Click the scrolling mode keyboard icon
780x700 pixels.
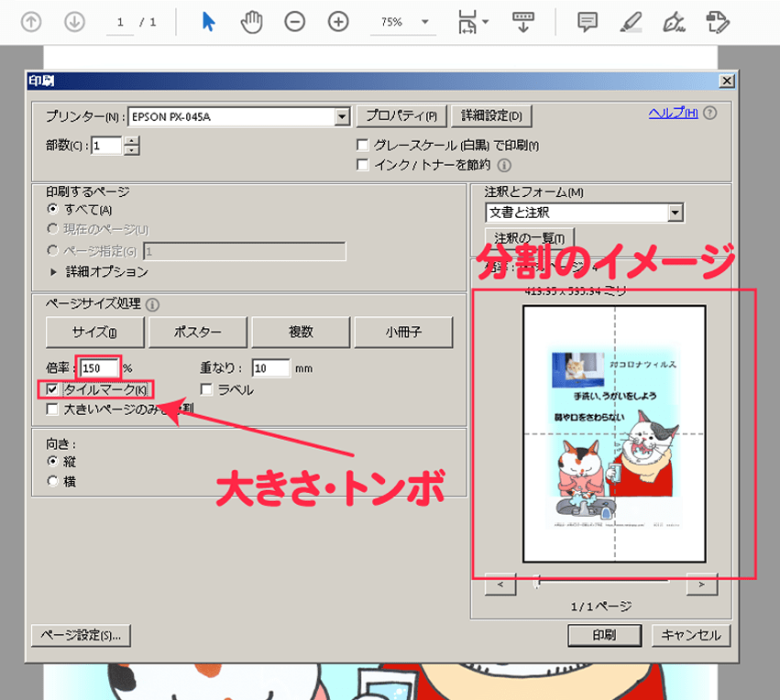pos(522,22)
